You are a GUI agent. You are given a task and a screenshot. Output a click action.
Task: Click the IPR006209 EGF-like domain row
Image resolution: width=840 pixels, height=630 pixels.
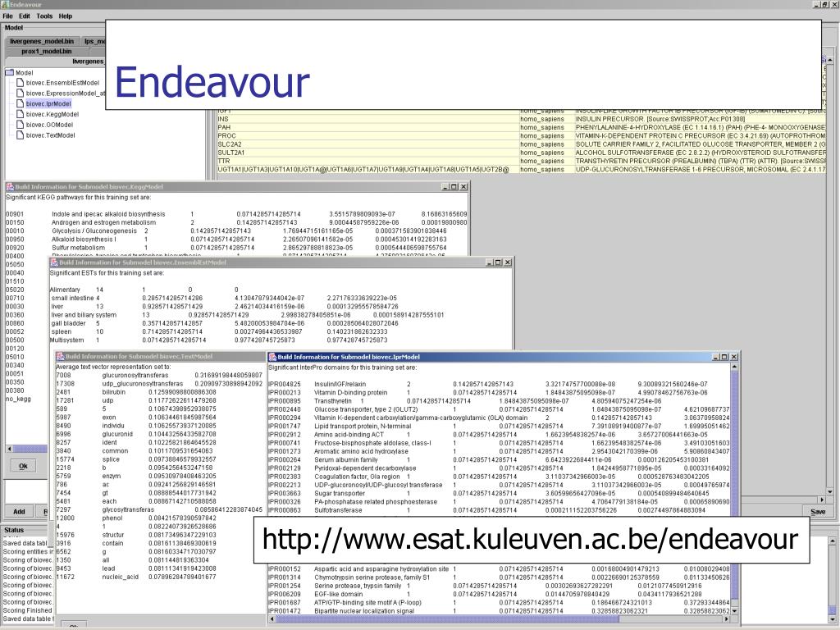click(x=485, y=594)
